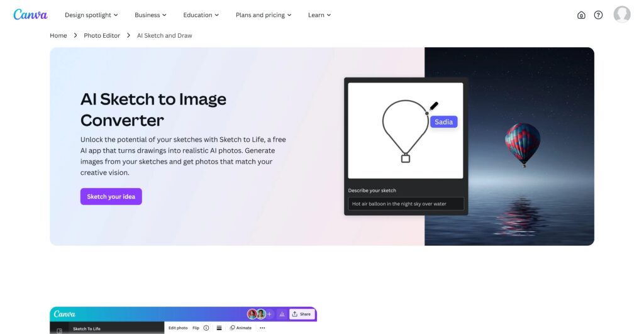The width and height of the screenshot is (644, 334).
Task: Click the line weight icon in the editor preview
Action: [219, 328]
